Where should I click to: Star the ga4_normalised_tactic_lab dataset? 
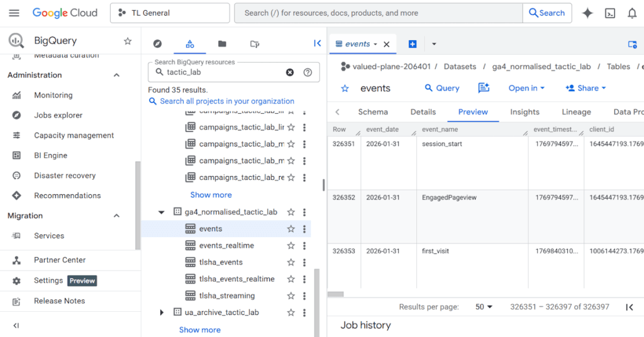291,213
